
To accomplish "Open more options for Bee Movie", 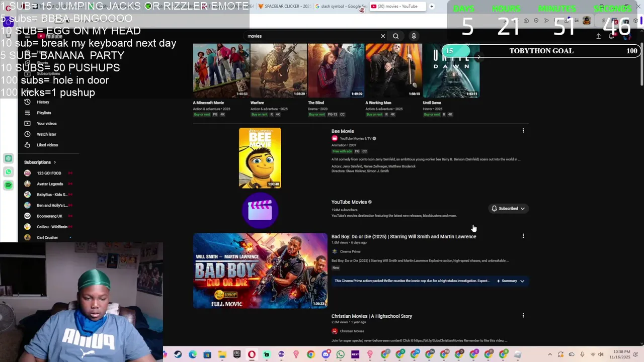I will click(x=523, y=131).
